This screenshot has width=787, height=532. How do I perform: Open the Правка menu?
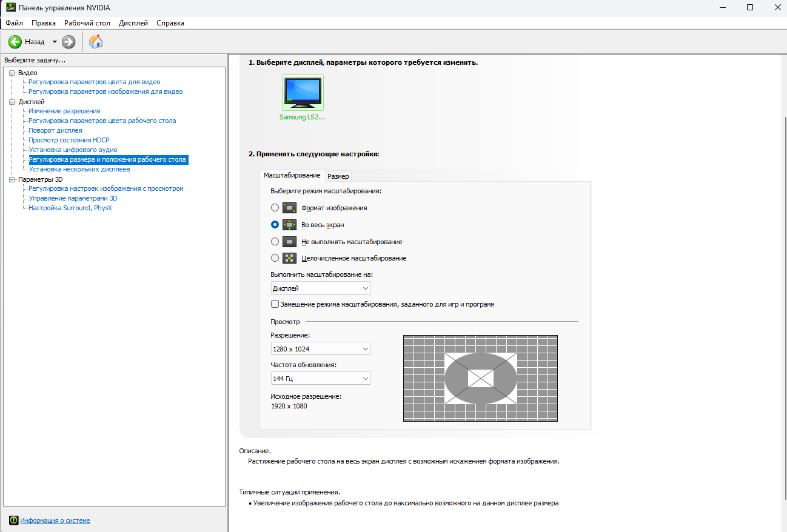pyautogui.click(x=44, y=23)
